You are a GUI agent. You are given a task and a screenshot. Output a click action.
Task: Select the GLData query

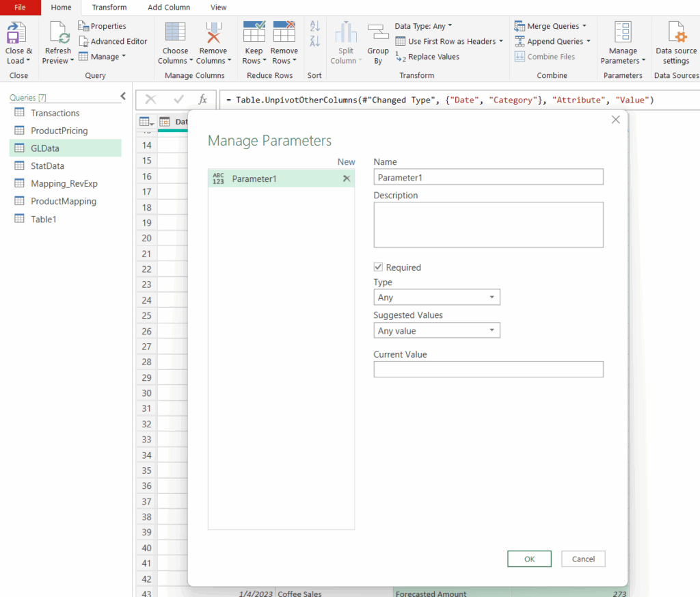click(65, 148)
